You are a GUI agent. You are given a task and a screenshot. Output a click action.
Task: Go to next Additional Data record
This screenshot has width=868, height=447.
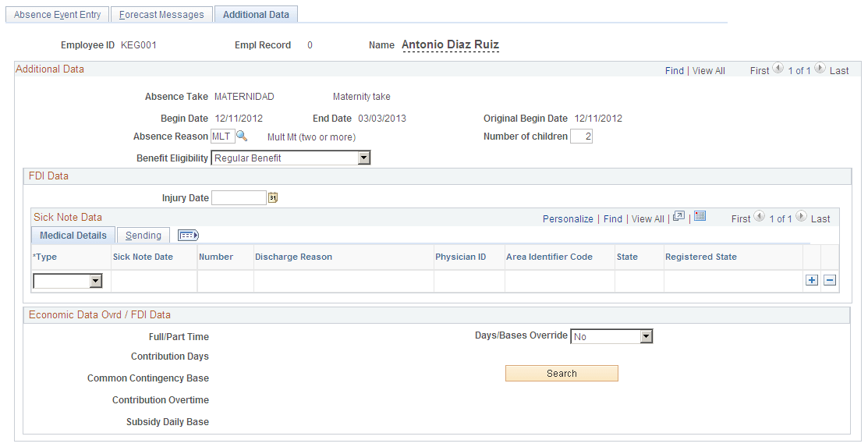tap(820, 69)
